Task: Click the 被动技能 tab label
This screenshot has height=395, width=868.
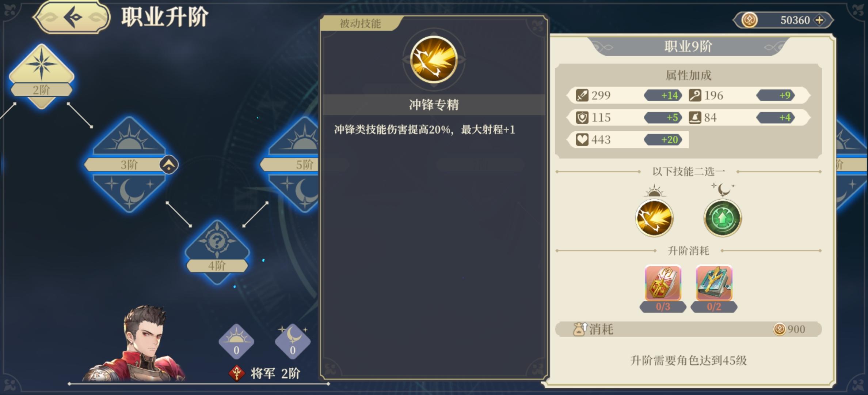Action: tap(360, 24)
